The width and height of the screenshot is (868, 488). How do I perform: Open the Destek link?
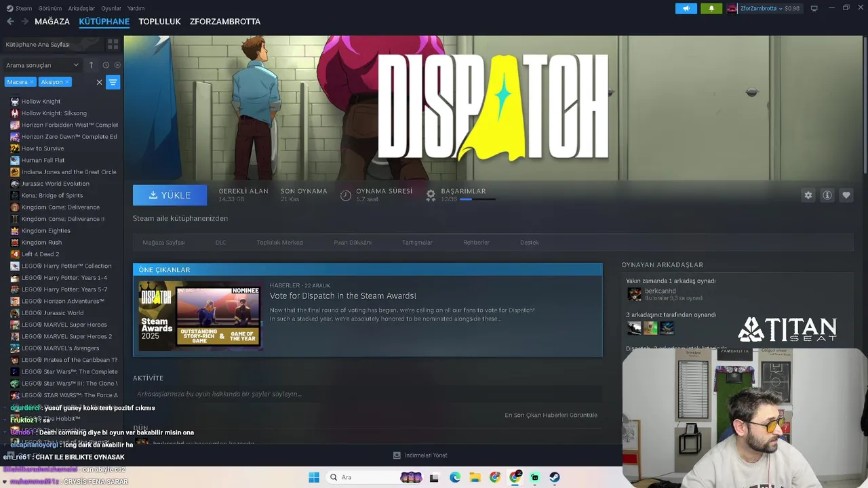click(x=530, y=242)
